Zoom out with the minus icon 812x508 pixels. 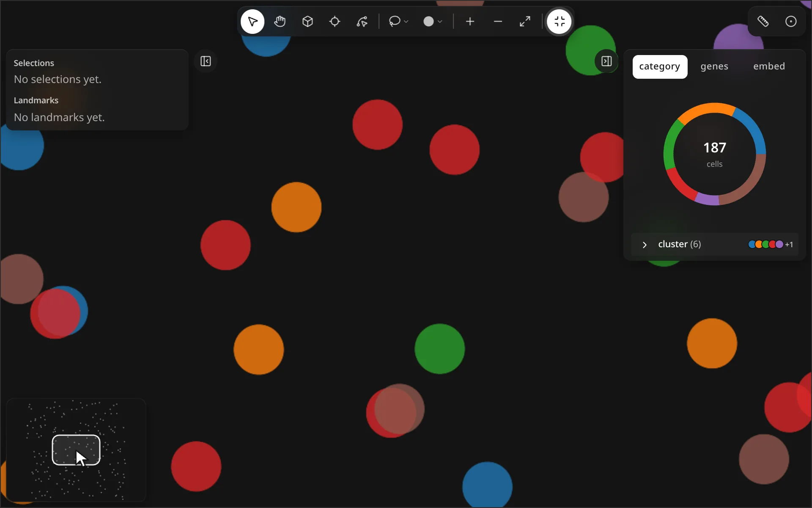click(498, 22)
